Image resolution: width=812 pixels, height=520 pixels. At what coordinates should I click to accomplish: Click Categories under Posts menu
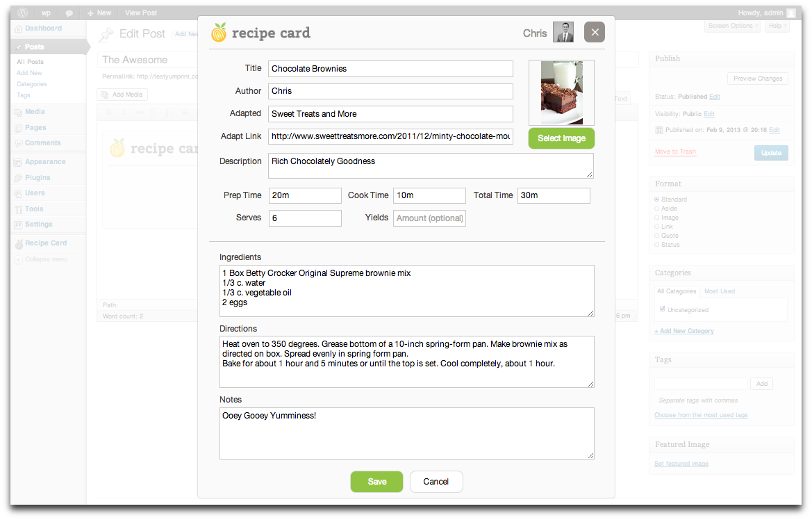tap(31, 84)
